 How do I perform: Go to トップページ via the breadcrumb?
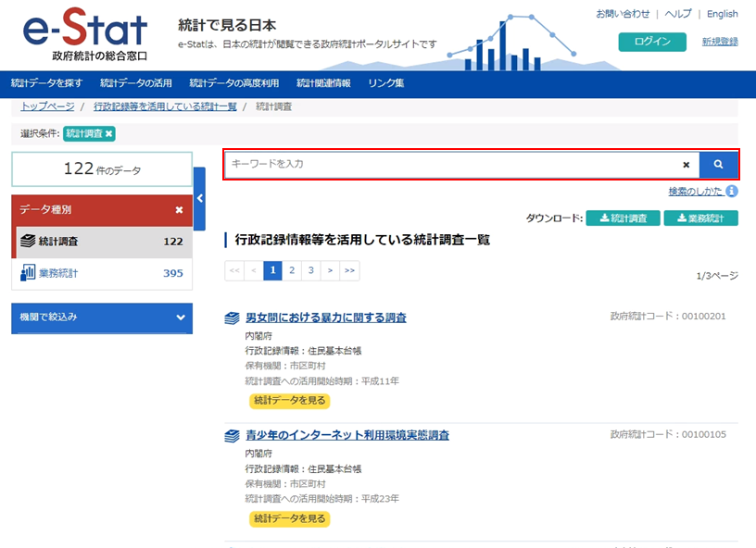click(x=47, y=106)
